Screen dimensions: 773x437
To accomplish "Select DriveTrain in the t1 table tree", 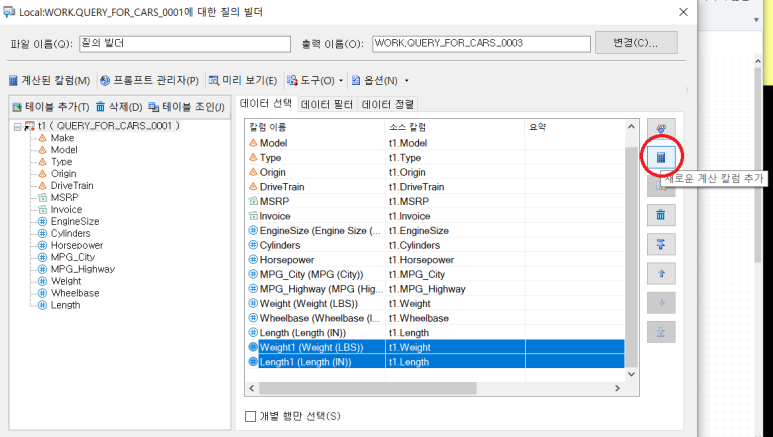I will point(72,185).
